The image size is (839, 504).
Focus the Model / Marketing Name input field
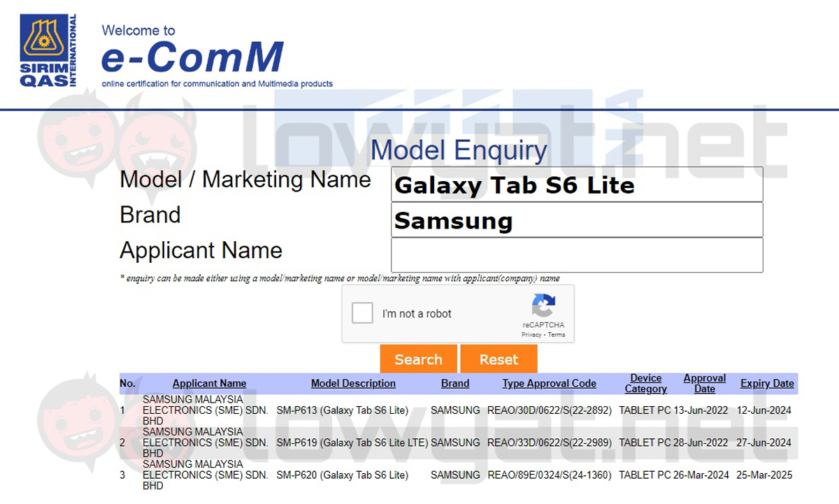coord(577,185)
